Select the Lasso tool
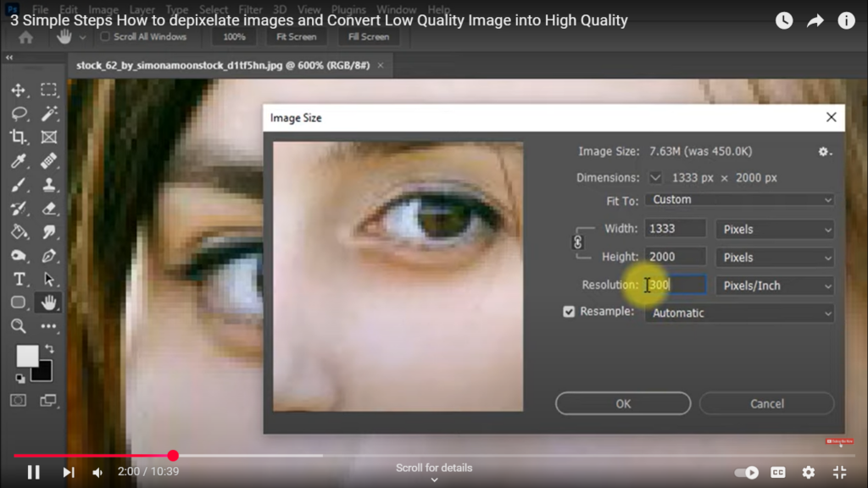This screenshot has height=488, width=868. click(19, 114)
